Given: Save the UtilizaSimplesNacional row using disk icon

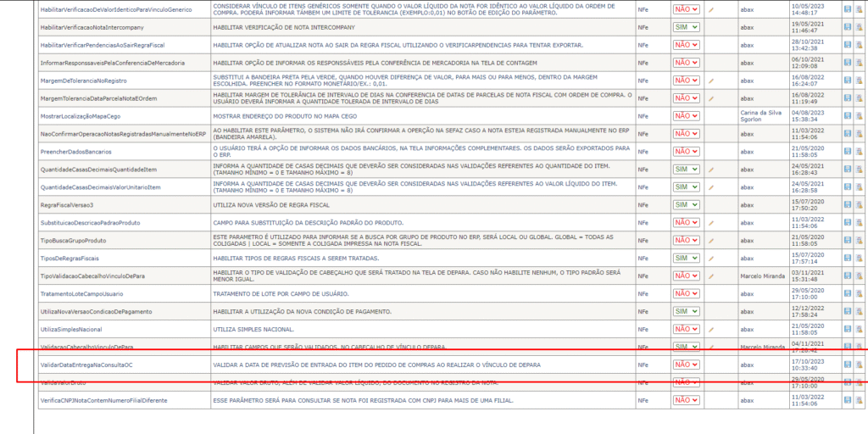Looking at the screenshot, I should pyautogui.click(x=847, y=329).
